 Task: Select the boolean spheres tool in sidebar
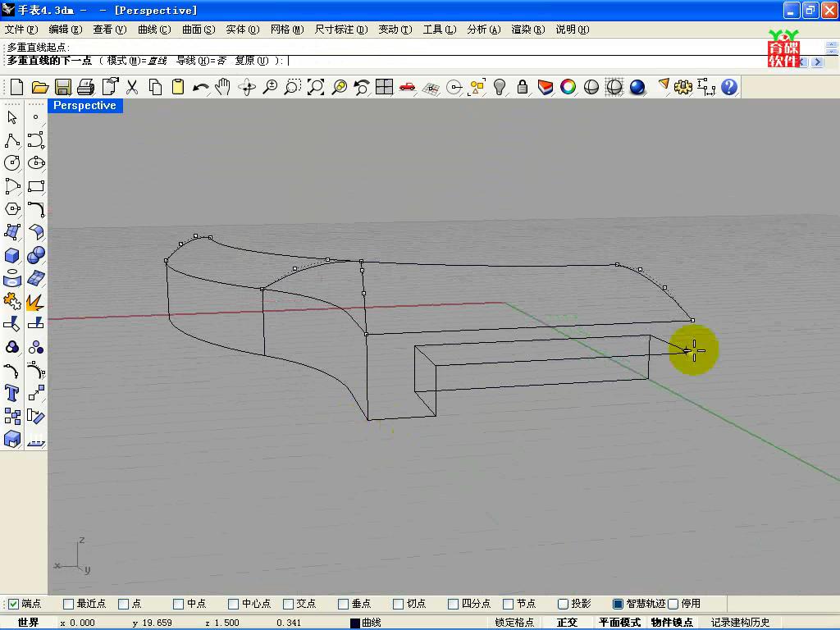pos(36,255)
